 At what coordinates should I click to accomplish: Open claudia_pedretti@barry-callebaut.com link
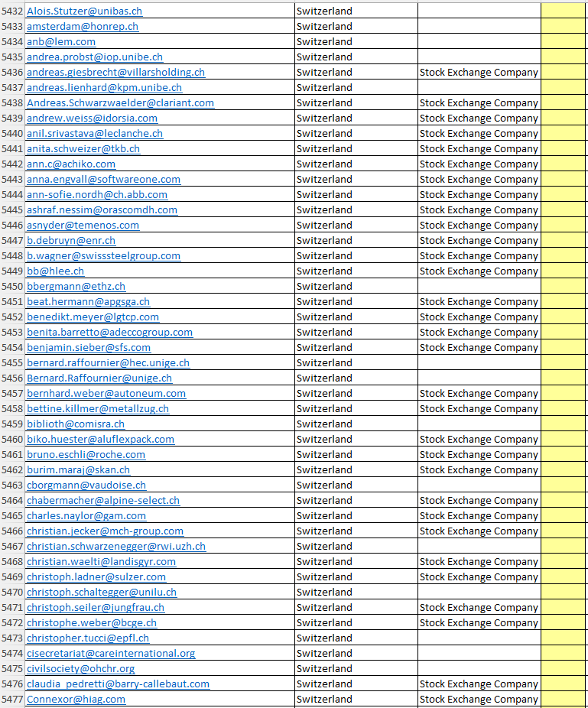coord(118,684)
